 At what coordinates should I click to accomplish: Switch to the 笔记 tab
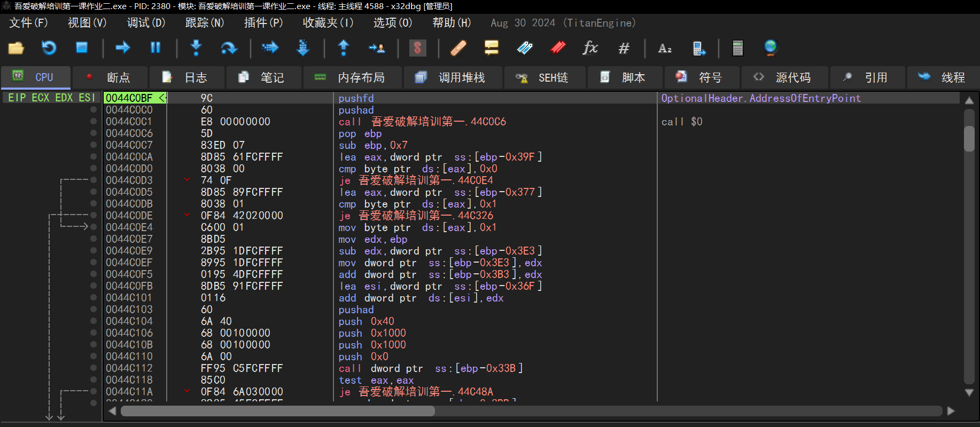coord(263,77)
